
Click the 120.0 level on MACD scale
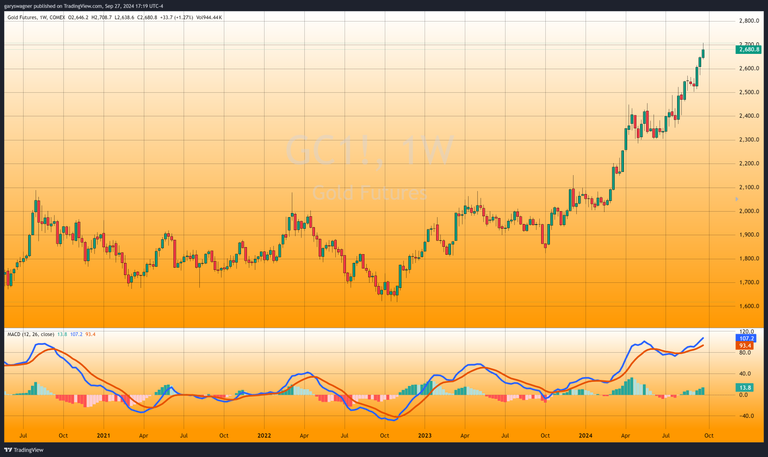pyautogui.click(x=746, y=331)
